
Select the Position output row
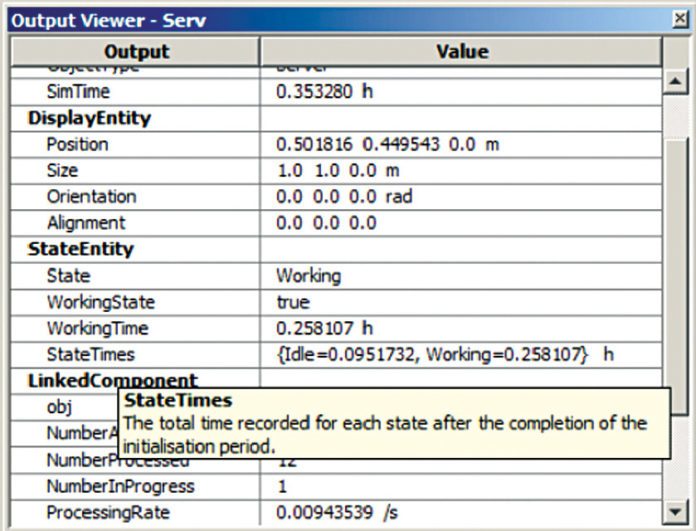pyautogui.click(x=77, y=144)
